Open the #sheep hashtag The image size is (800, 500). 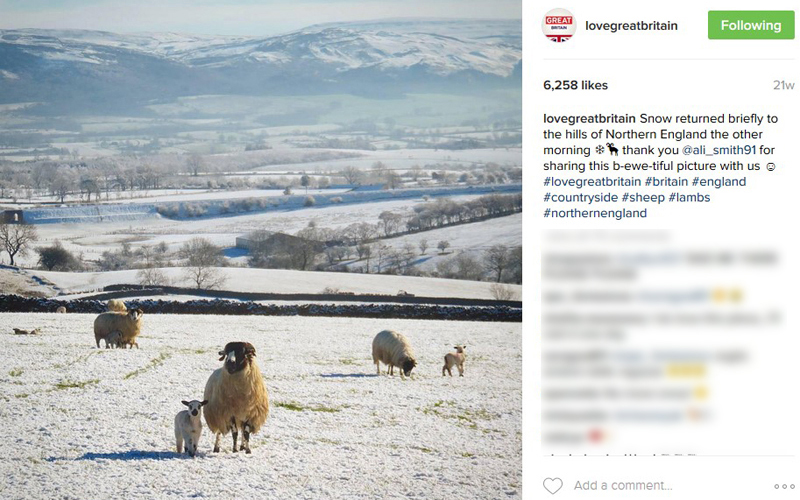point(643,197)
